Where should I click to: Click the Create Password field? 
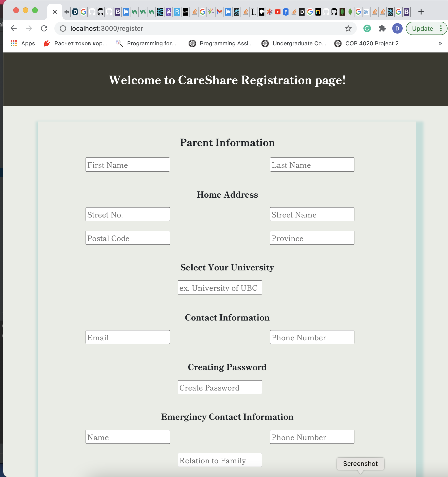pos(220,387)
